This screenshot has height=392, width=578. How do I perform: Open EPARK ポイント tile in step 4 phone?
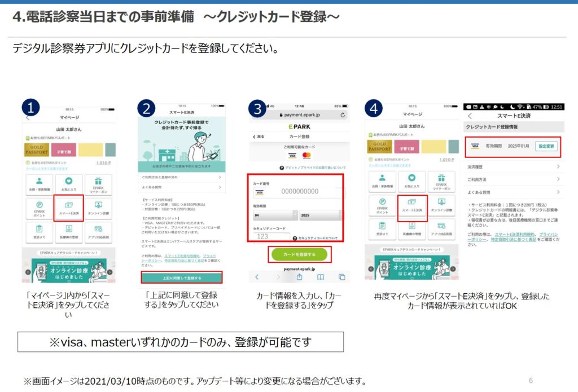382,206
